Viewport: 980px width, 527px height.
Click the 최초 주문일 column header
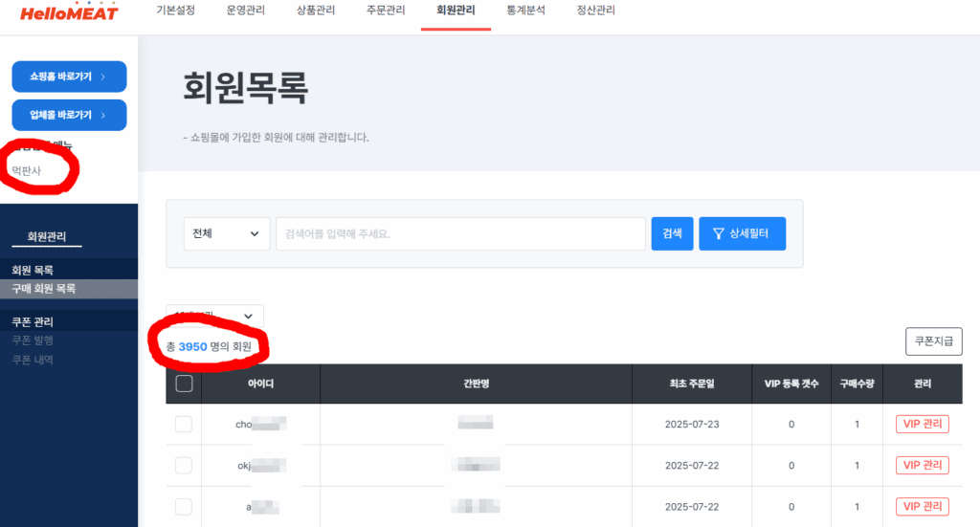(x=692, y=384)
